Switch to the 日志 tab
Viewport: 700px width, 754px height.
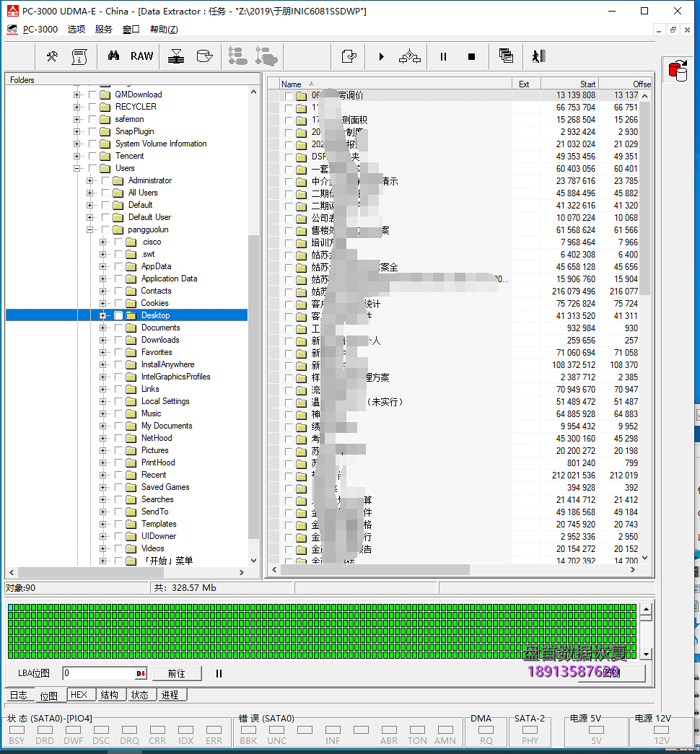click(19, 695)
